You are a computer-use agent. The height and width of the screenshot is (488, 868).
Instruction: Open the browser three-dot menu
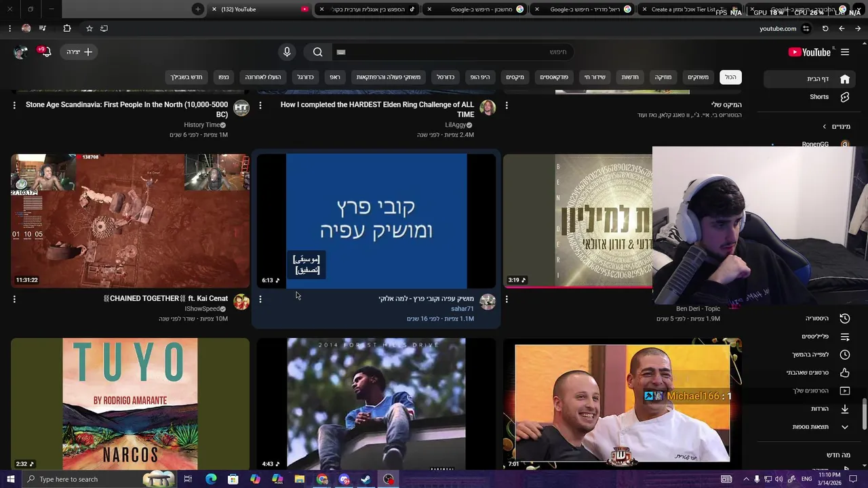point(9,28)
